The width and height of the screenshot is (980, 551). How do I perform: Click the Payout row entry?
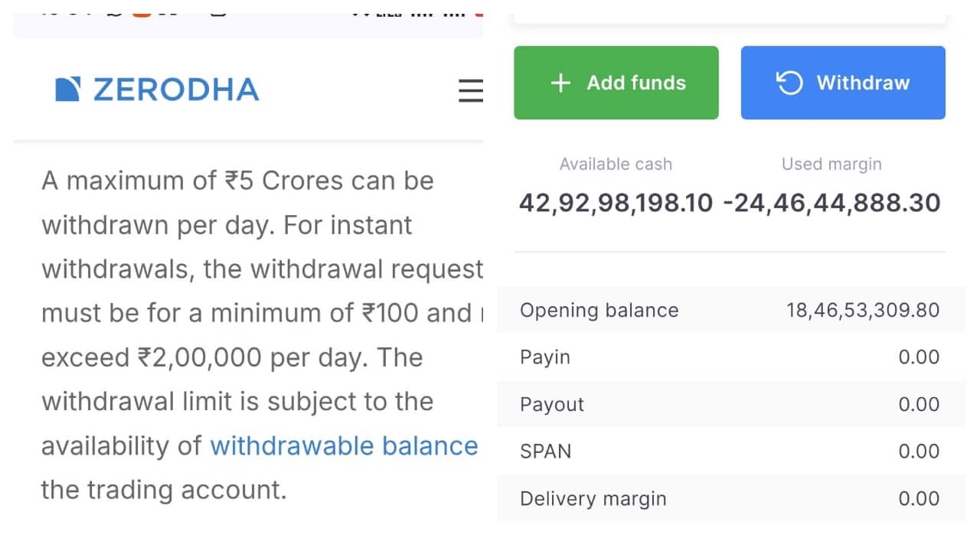(x=727, y=404)
